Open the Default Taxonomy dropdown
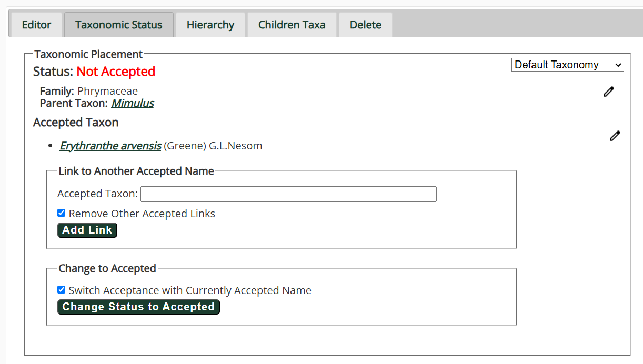This screenshot has width=643, height=364. point(567,65)
